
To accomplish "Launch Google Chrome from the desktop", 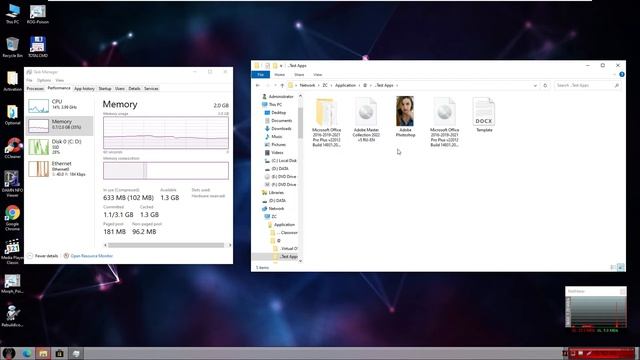I will click(12, 218).
